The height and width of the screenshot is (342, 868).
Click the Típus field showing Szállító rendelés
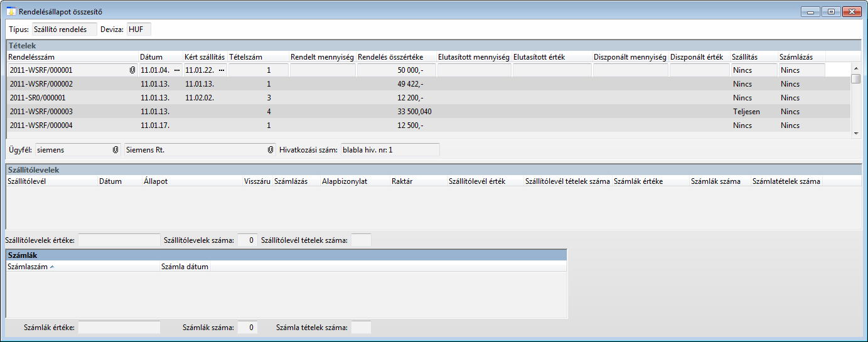(x=64, y=29)
